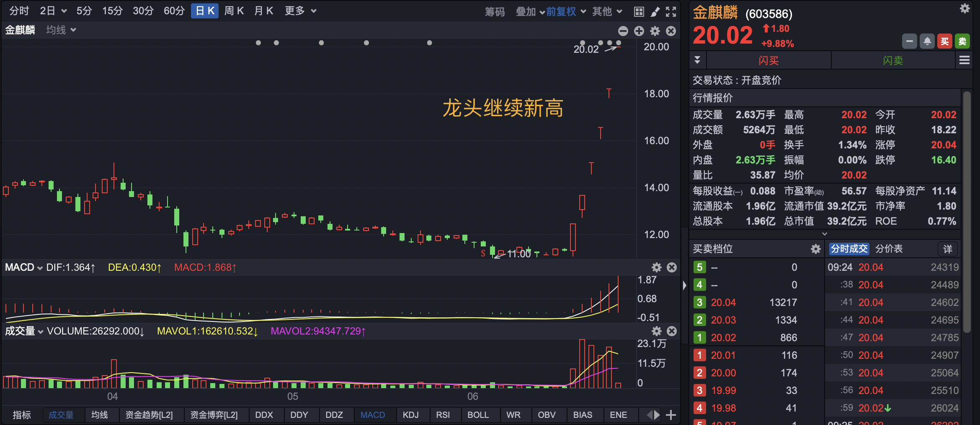Viewport: 980px width, 425px height.
Task: Close the MACD indicator panel
Action: 672,267
